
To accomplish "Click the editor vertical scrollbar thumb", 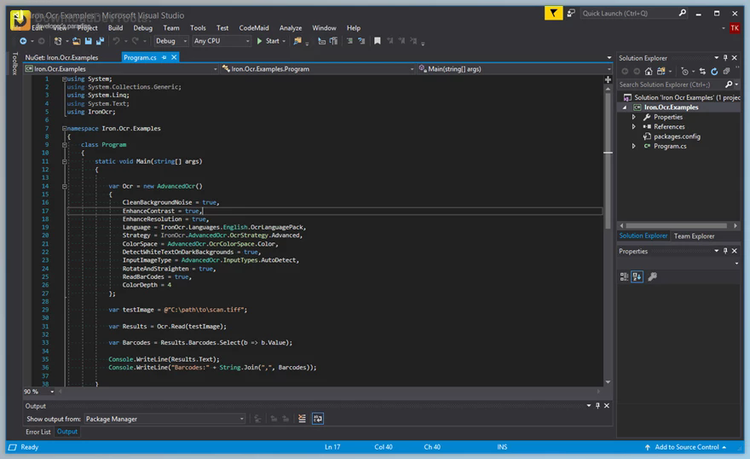I will point(608,161).
